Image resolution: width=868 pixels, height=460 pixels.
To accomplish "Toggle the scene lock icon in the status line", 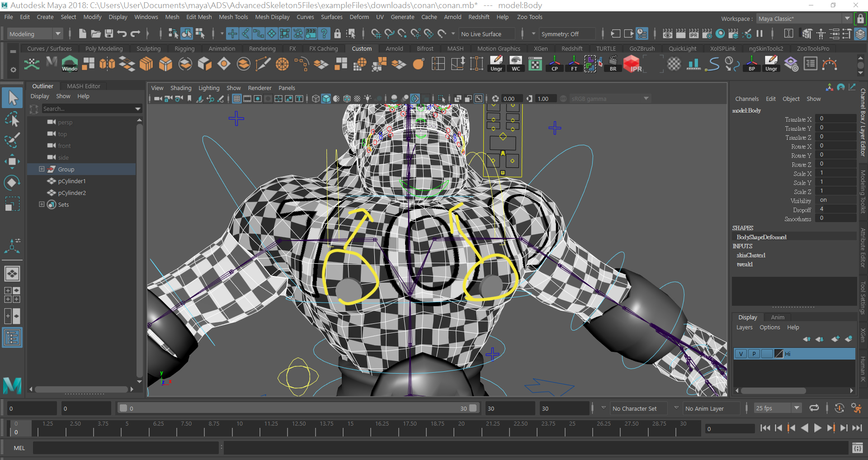I will 337,33.
